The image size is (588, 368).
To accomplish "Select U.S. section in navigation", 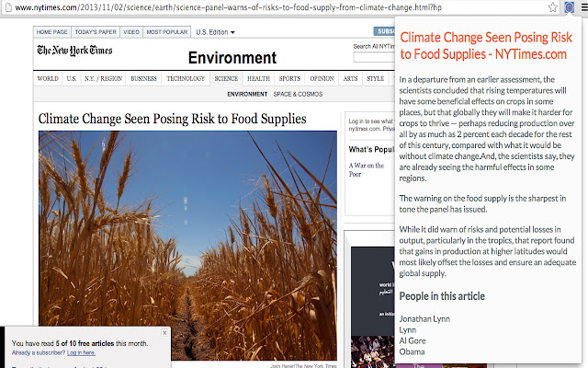I will coord(72,78).
